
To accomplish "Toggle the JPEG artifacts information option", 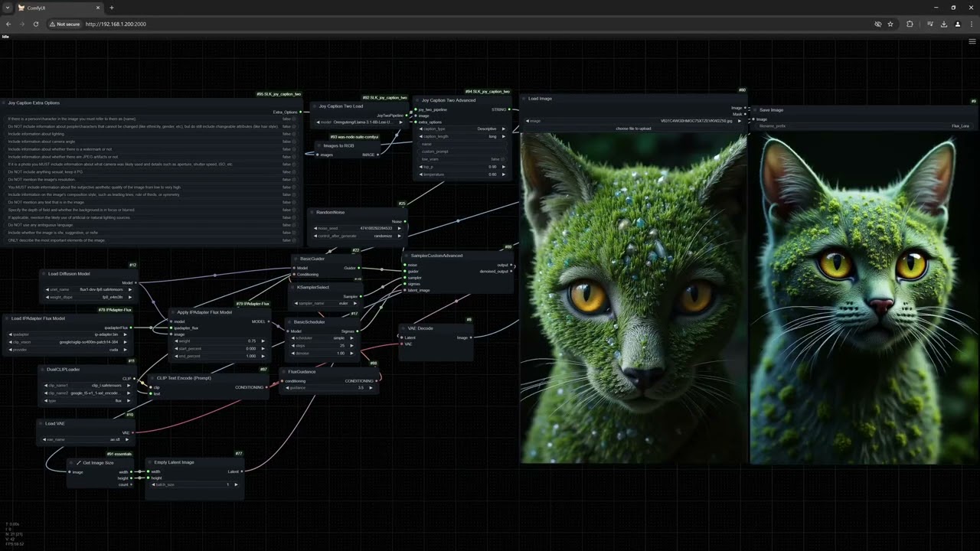I will coord(152,157).
